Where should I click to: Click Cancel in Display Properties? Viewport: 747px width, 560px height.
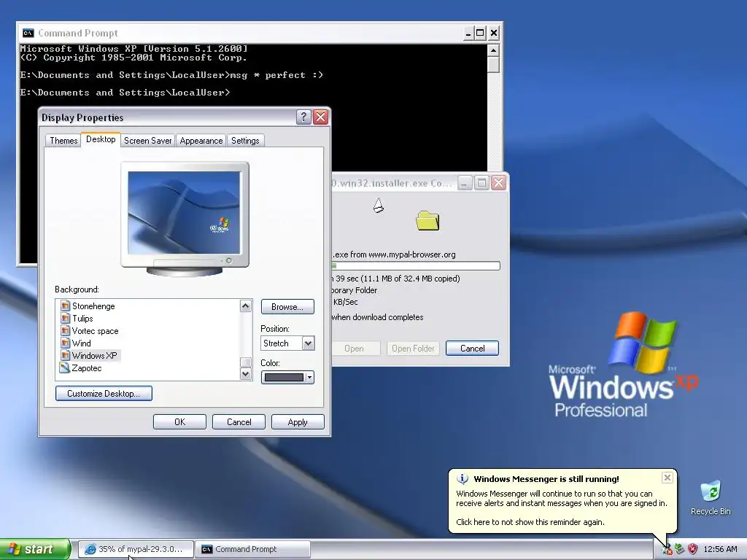(239, 422)
